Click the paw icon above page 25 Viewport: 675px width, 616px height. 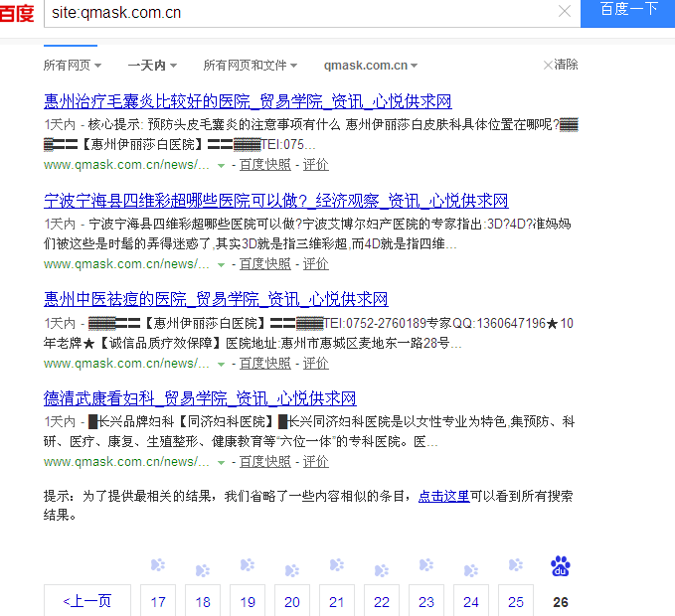[x=516, y=564]
